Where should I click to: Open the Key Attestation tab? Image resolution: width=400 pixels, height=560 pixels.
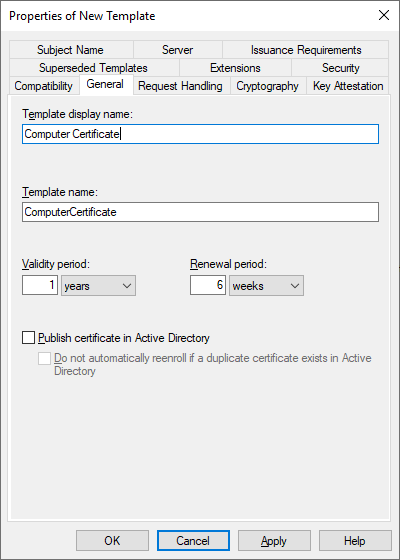click(348, 86)
